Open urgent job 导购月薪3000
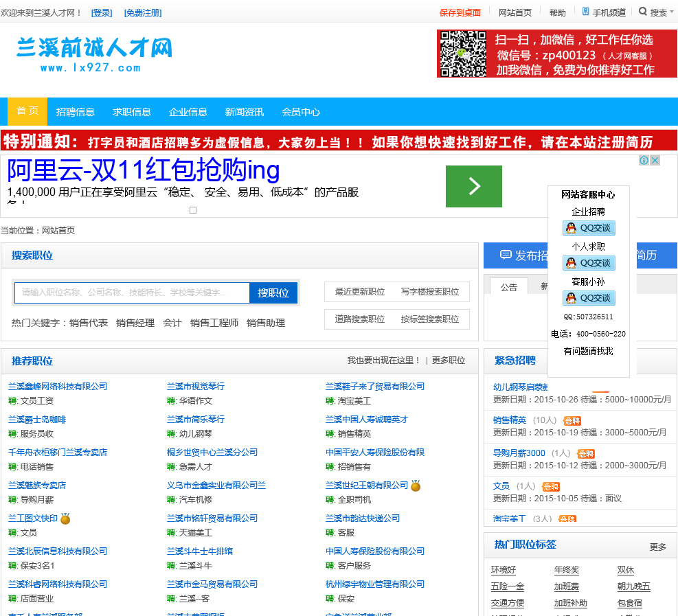The image size is (678, 616). pyautogui.click(x=519, y=453)
